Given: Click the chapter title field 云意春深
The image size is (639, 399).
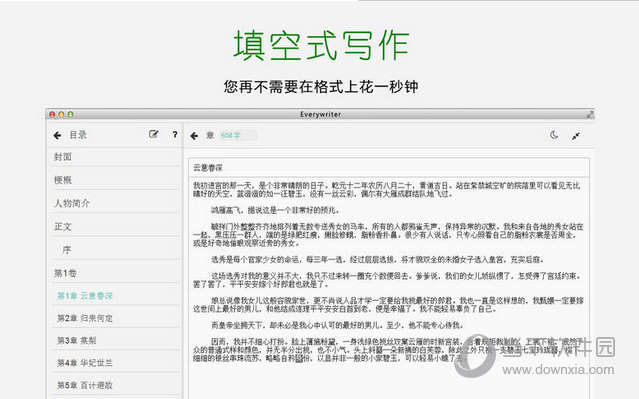Looking at the screenshot, I should tap(389, 168).
